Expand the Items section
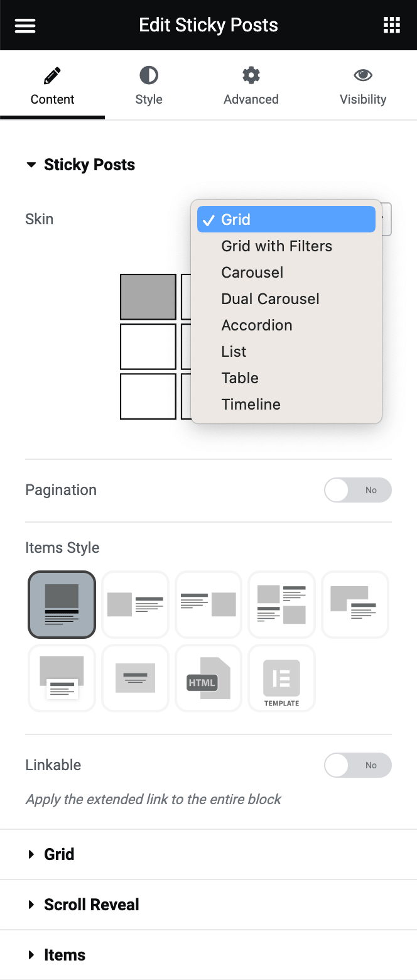This screenshot has width=417, height=980. coord(64,955)
